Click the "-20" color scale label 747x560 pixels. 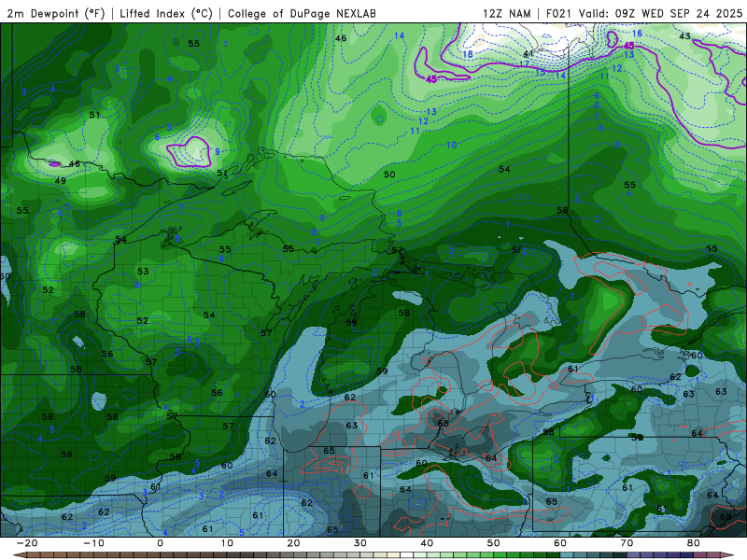(x=27, y=543)
